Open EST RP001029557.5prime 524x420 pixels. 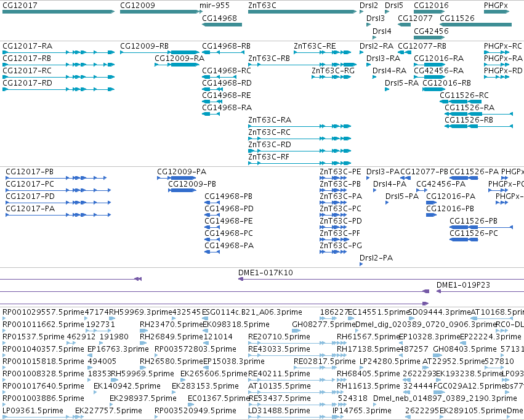tap(4, 318)
